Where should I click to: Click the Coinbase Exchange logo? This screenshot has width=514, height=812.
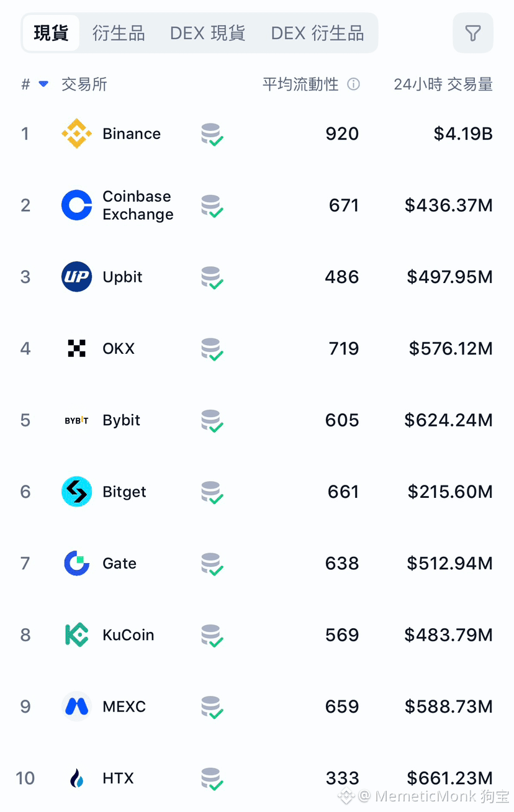[77, 205]
